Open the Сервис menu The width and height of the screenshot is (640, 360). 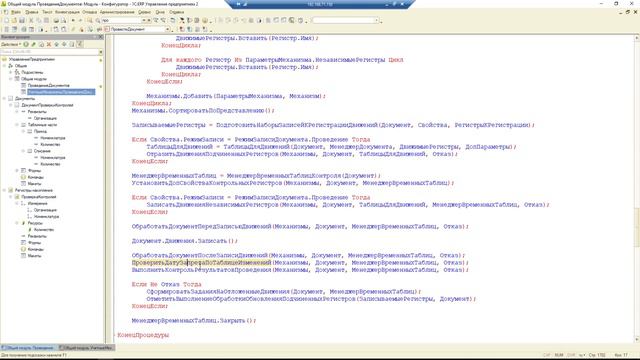tap(144, 12)
